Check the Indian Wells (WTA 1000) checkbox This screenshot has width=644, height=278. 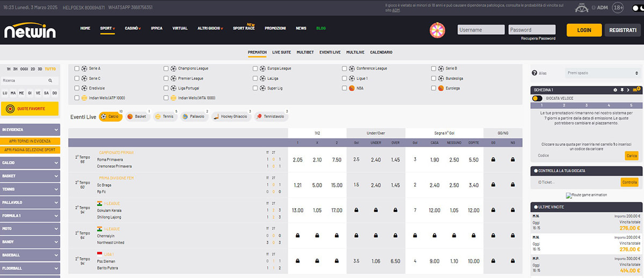166,98
